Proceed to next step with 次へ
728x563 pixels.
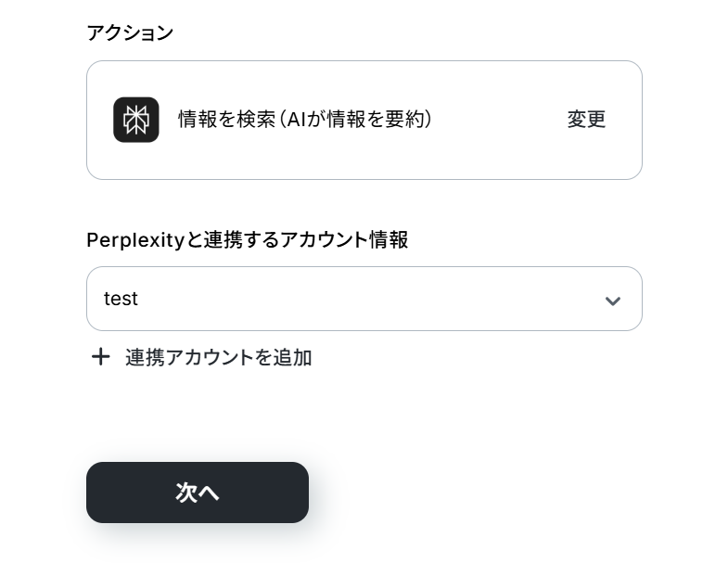[198, 493]
